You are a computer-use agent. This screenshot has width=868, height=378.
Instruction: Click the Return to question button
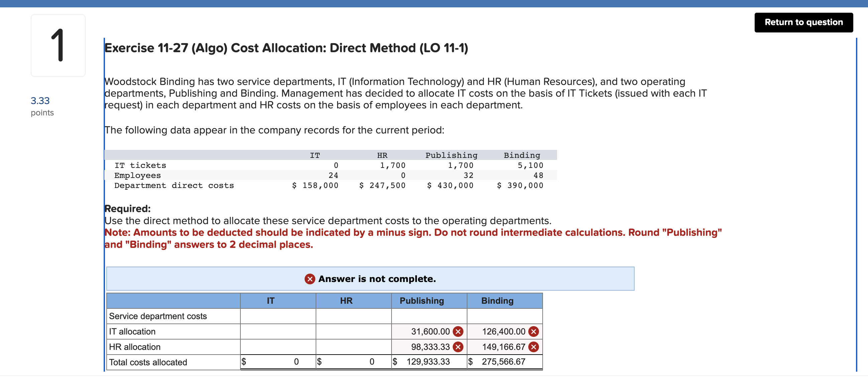click(x=804, y=22)
